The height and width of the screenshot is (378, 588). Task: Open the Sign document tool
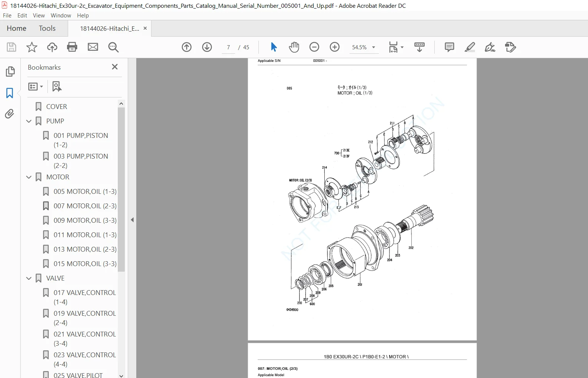(x=490, y=47)
